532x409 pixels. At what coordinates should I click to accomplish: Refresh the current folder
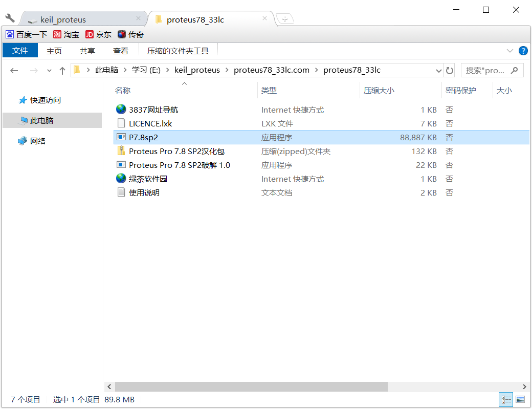[449, 71]
